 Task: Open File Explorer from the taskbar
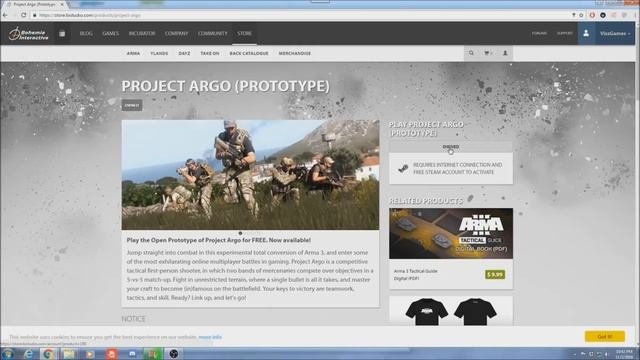[x=69, y=354]
